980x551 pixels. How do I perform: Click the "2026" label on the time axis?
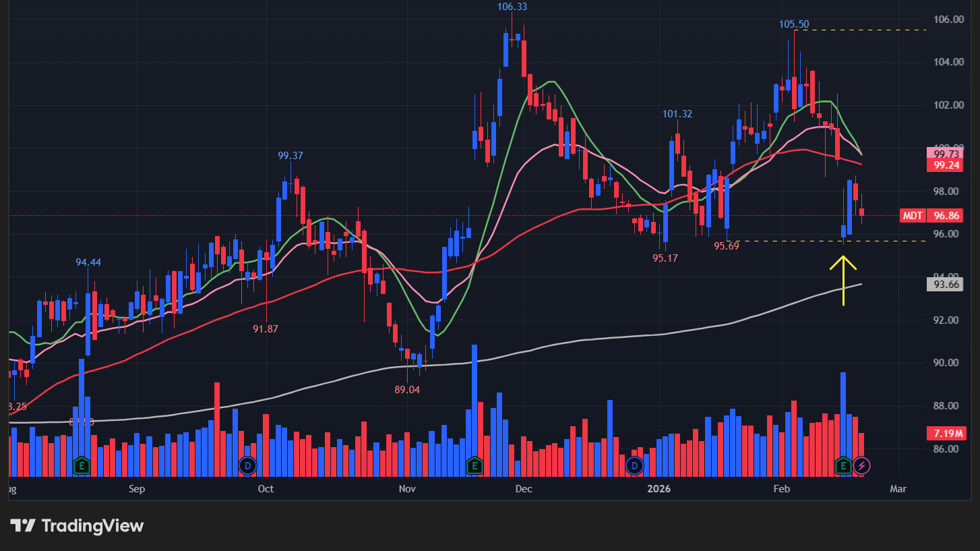[x=659, y=488]
